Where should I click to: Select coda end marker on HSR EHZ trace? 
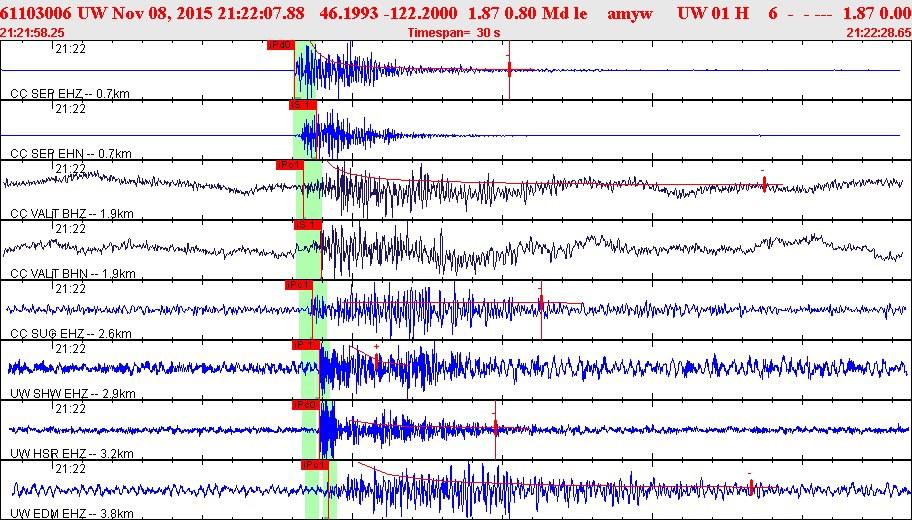[x=496, y=428]
